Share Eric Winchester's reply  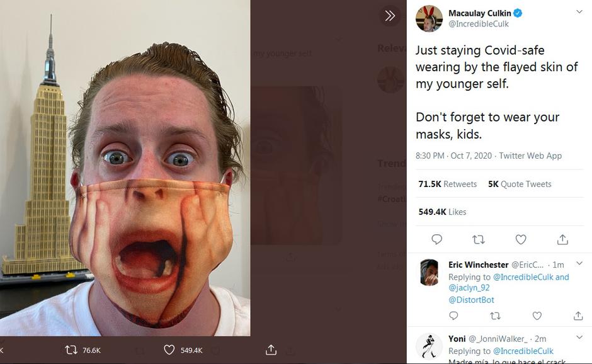pos(578,316)
